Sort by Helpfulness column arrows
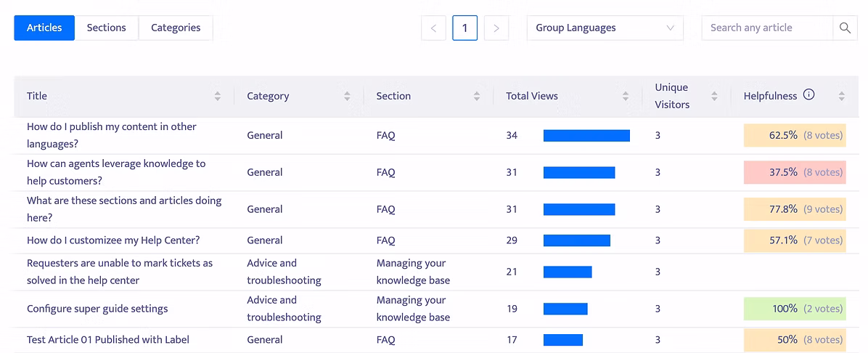 tap(841, 96)
